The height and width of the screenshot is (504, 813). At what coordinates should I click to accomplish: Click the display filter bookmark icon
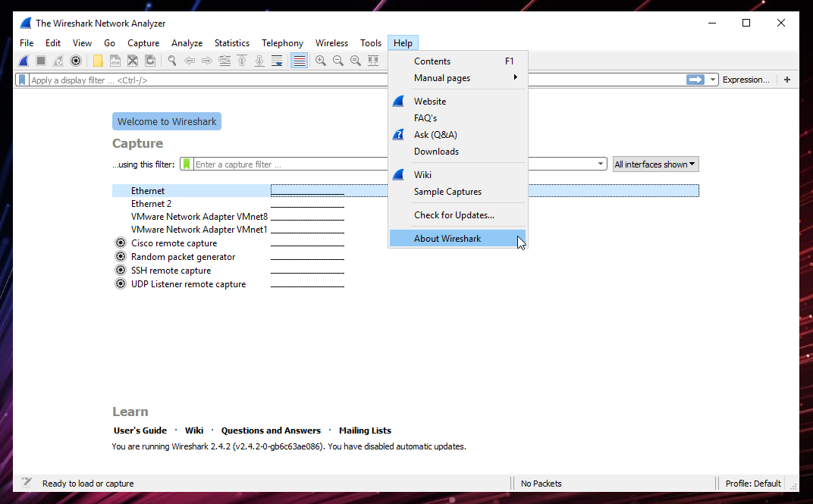pos(22,80)
